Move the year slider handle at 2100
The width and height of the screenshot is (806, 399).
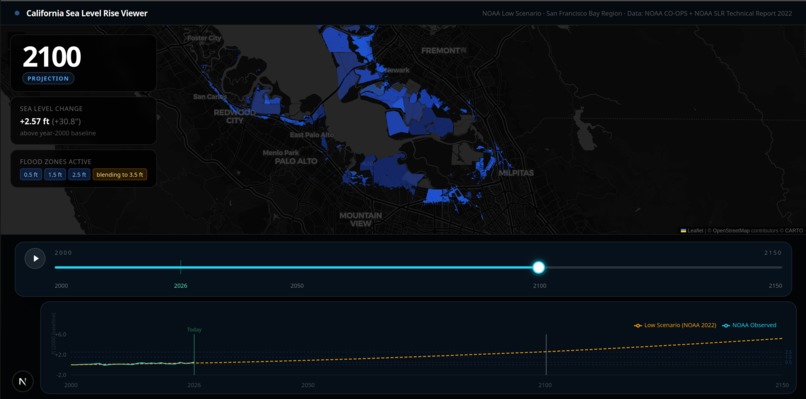point(538,267)
